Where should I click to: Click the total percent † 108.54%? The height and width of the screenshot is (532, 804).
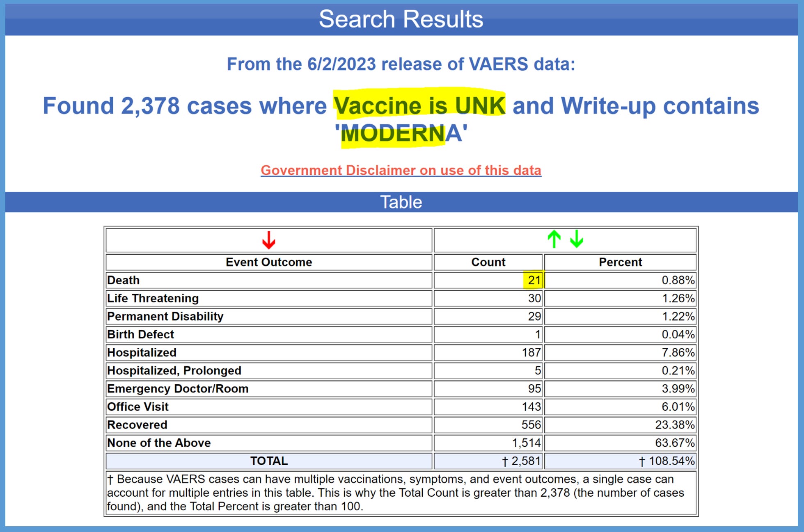(620, 461)
